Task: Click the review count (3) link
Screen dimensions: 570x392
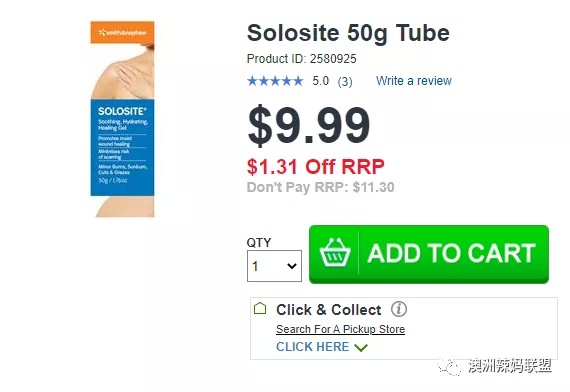Action: point(345,81)
